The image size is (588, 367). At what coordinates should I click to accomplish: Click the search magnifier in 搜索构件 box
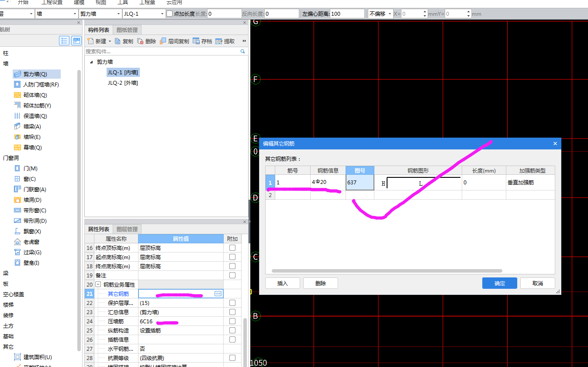(243, 52)
